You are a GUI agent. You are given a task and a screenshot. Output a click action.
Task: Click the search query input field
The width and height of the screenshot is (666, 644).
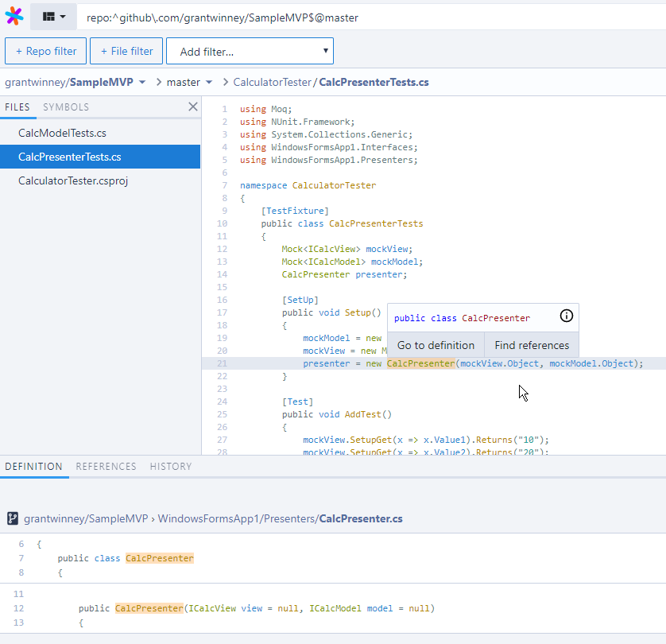tap(366, 17)
